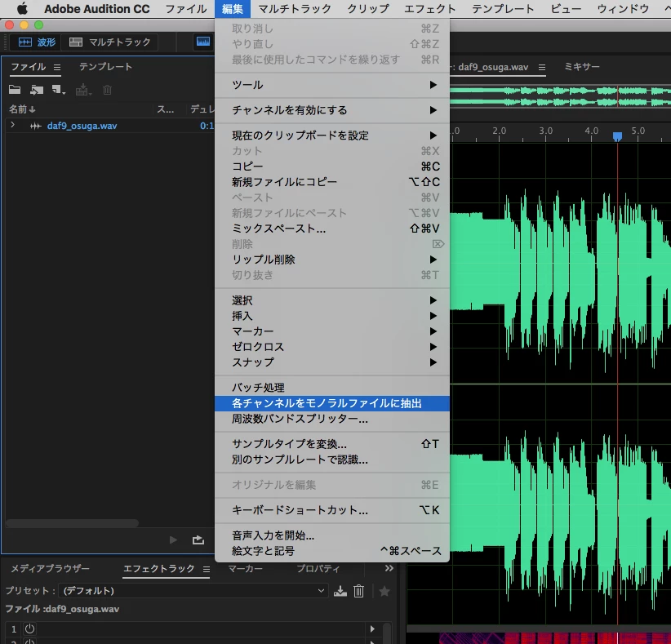Click the delete preset trash icon
This screenshot has height=644, width=671.
click(x=358, y=591)
